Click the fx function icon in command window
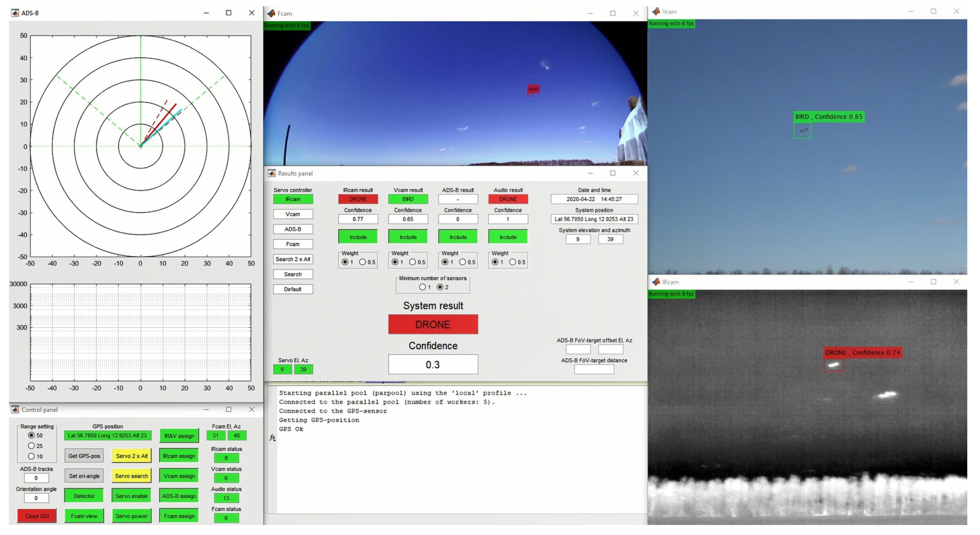 (x=273, y=438)
